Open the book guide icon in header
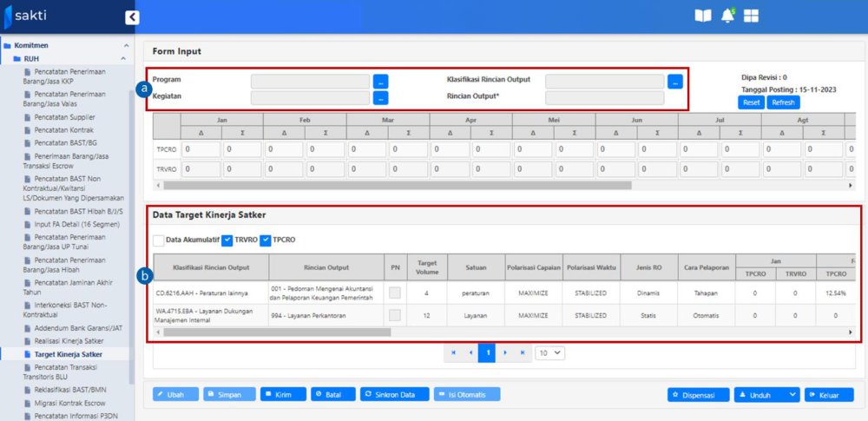This screenshot has width=868, height=421. point(702,16)
